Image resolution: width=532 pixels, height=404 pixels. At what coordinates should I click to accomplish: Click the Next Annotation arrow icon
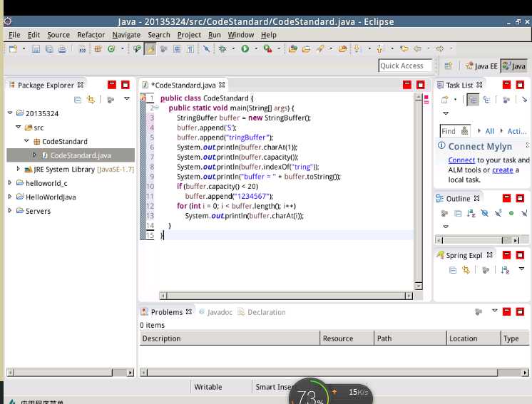point(357,49)
